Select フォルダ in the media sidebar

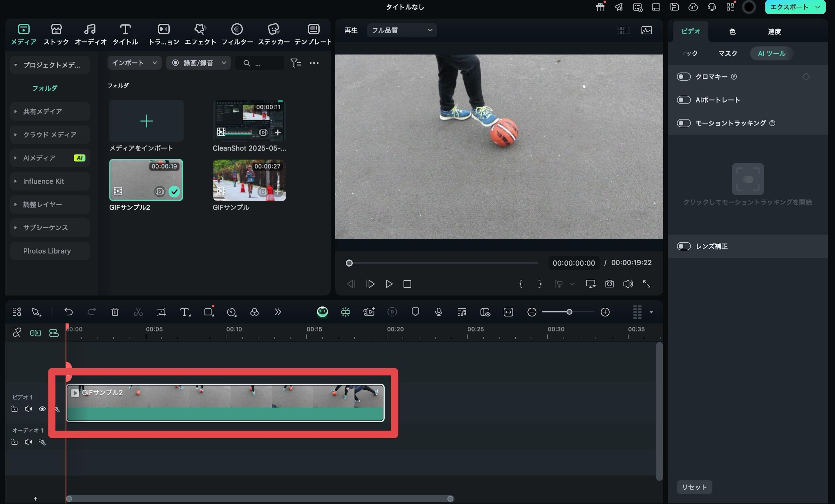pos(45,88)
